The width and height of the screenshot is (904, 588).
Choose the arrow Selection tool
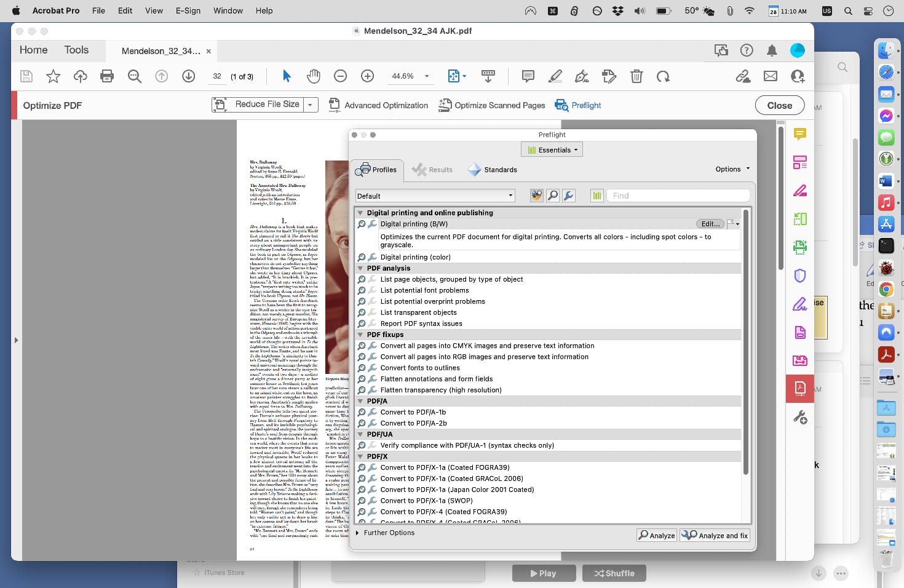coord(287,76)
